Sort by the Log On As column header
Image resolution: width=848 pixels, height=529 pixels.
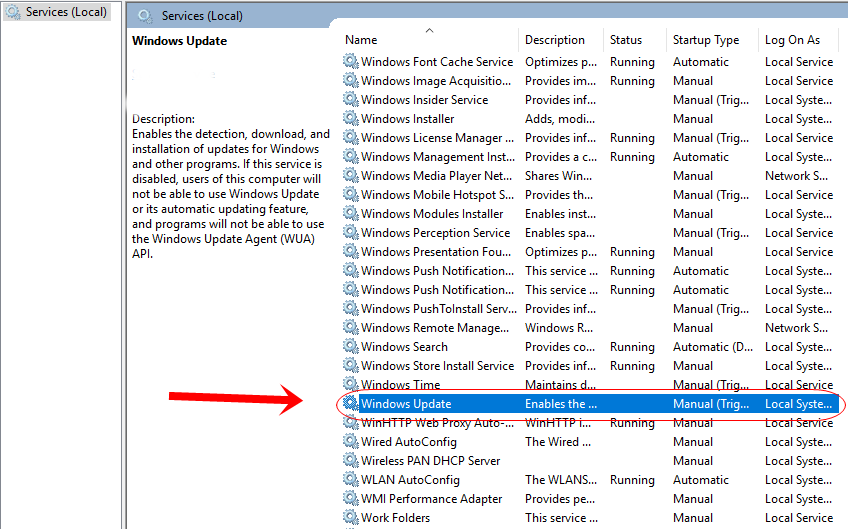tap(792, 39)
